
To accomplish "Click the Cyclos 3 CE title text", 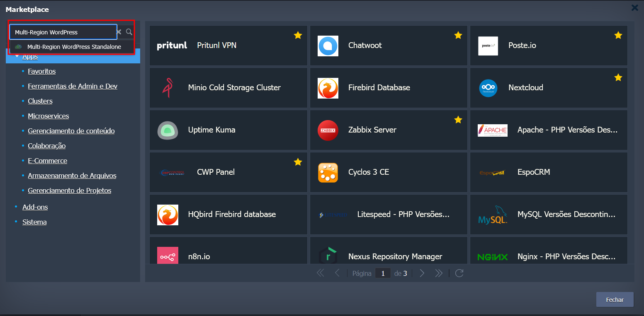I will tap(369, 172).
